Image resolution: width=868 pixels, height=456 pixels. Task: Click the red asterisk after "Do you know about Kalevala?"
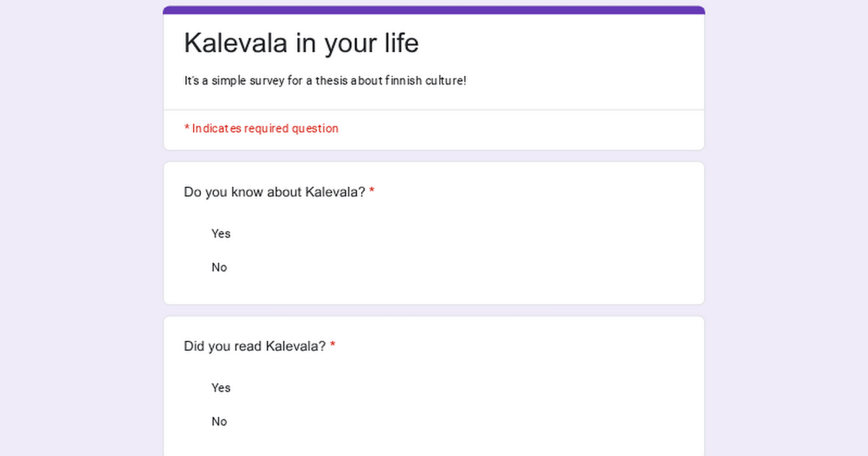pos(372,192)
